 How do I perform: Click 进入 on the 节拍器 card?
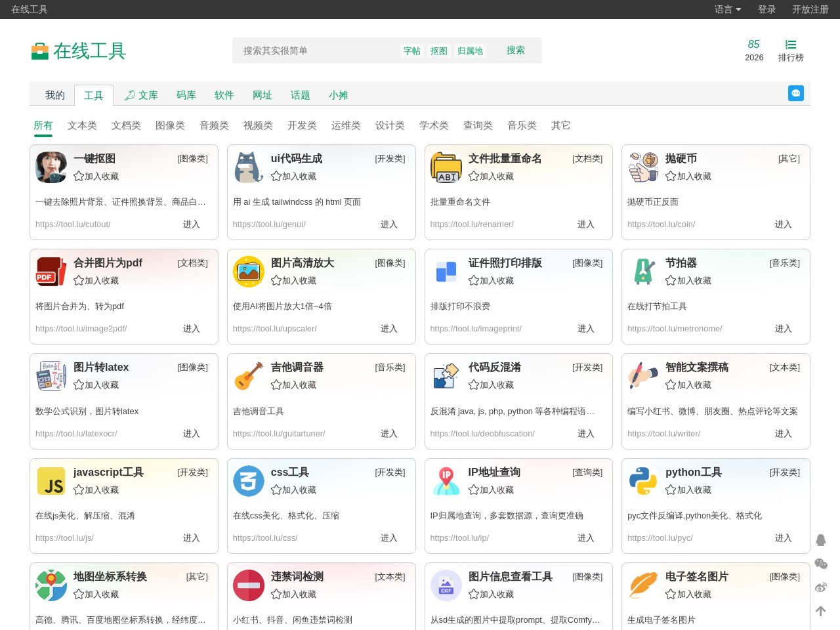coord(783,329)
